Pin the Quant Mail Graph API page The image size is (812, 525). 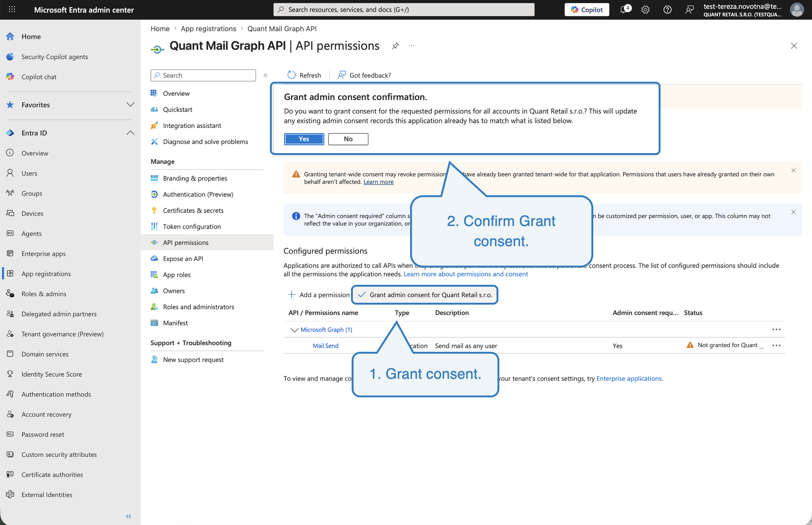(x=395, y=46)
